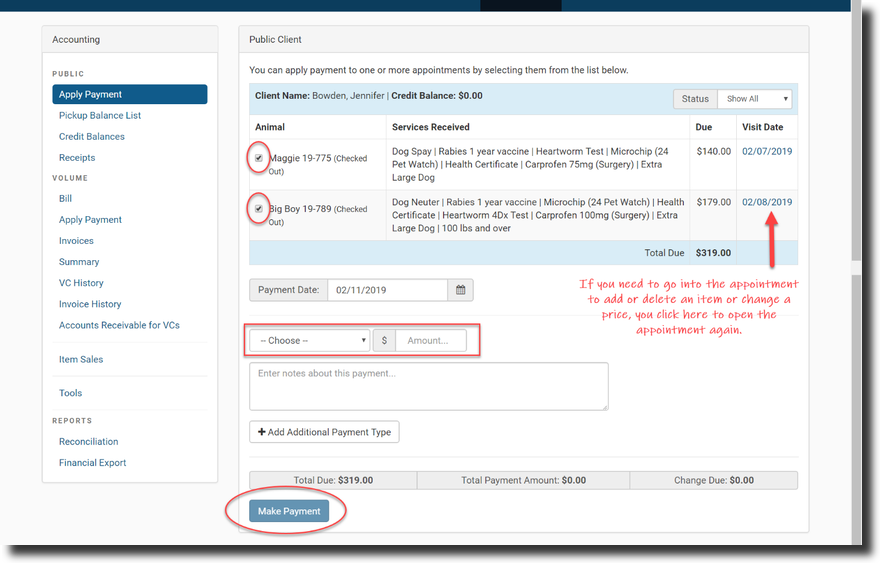This screenshot has width=880, height=563.
Task: Open the Receipts page
Action: tap(77, 158)
